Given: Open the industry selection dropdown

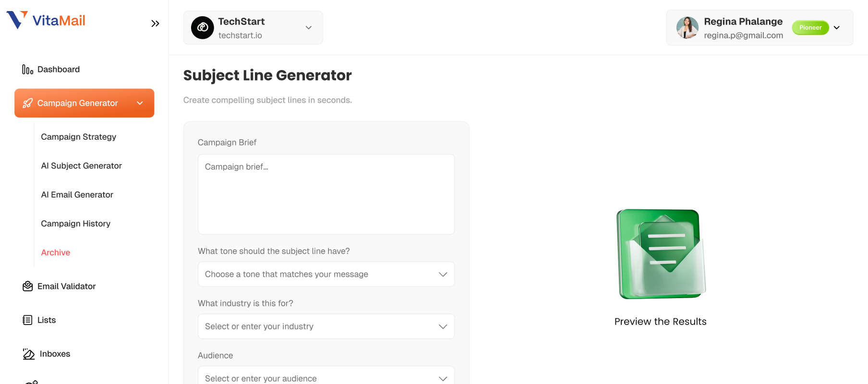Looking at the screenshot, I should click(x=326, y=327).
